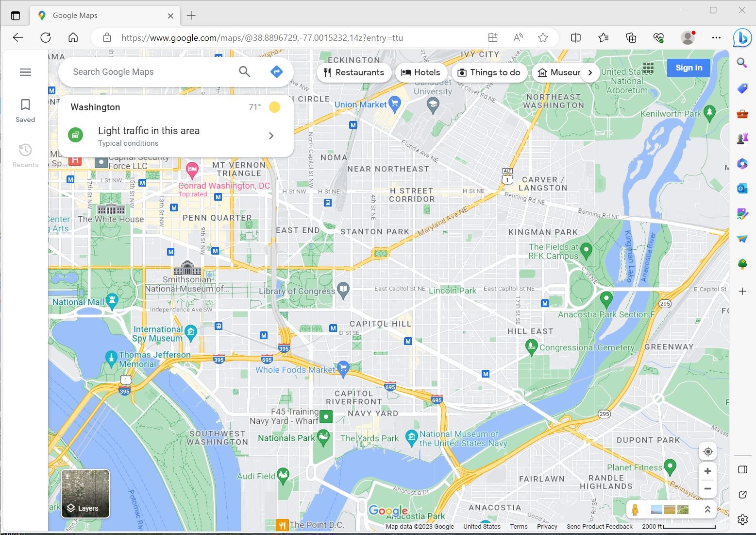Open Outlook in Edge sidebar
Image resolution: width=756 pixels, height=535 pixels.
point(742,189)
